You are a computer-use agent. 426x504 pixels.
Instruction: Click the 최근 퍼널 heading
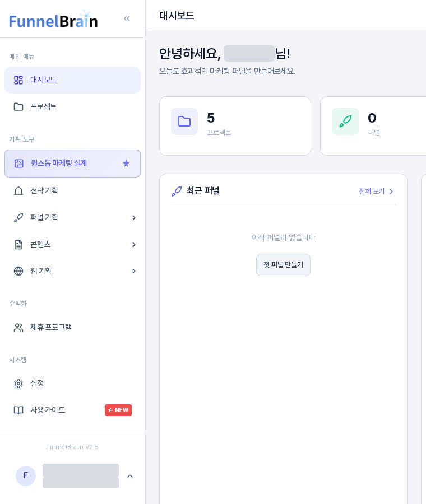pyautogui.click(x=203, y=191)
